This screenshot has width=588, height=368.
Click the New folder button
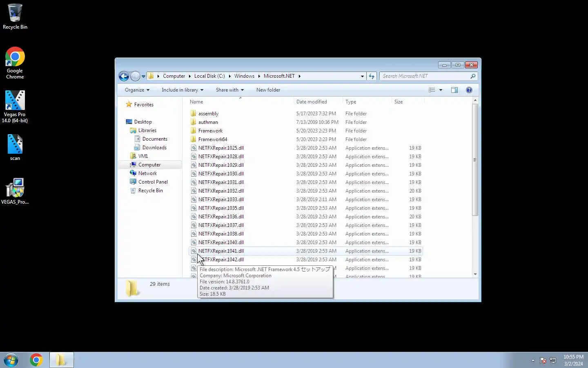tap(268, 90)
